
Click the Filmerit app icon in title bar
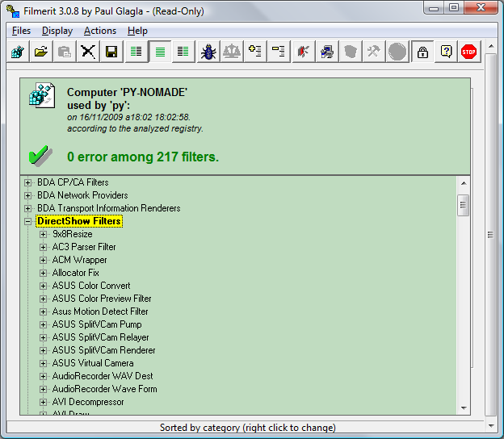[x=13, y=11]
